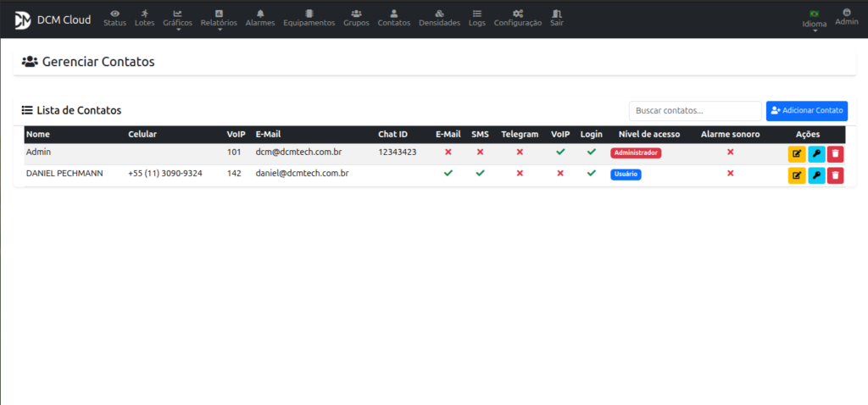868x405 pixels.
Task: Open password key for DANIEL PECHMANN
Action: point(816,175)
